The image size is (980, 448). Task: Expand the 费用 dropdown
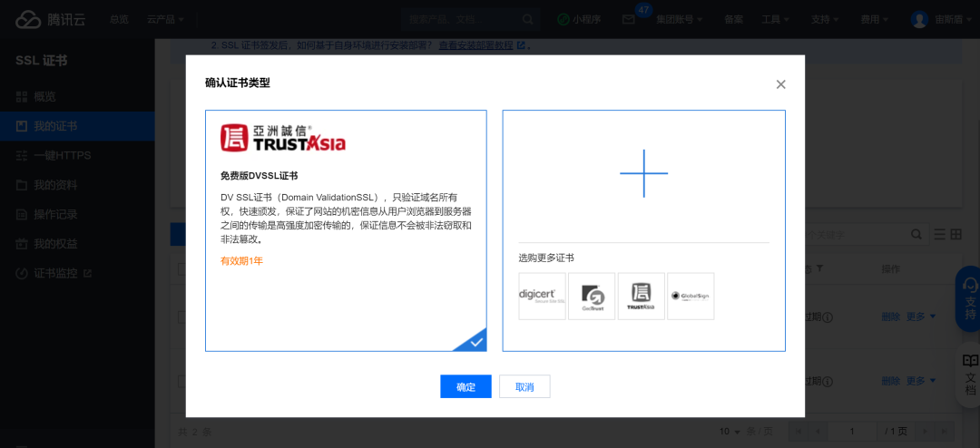tap(875, 19)
